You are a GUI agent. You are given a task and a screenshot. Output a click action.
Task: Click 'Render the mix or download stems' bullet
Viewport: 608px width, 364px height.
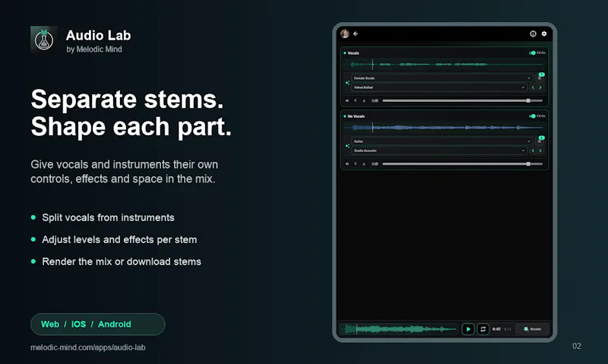[122, 261]
